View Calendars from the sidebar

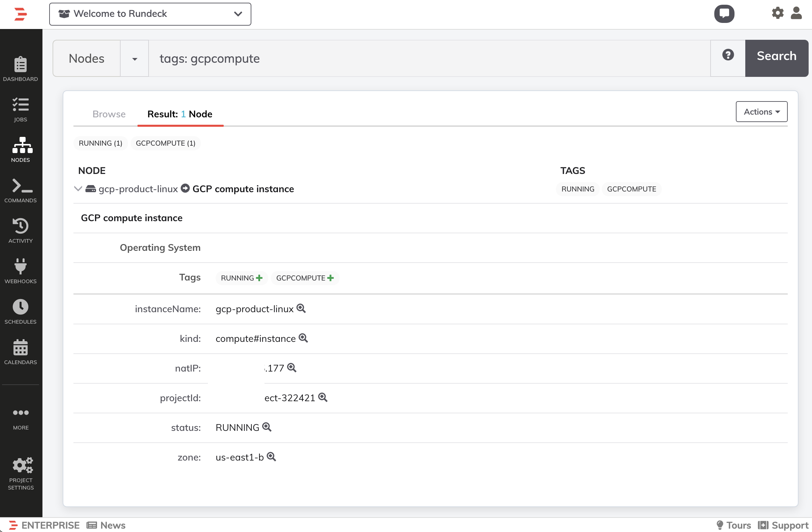[x=21, y=351]
